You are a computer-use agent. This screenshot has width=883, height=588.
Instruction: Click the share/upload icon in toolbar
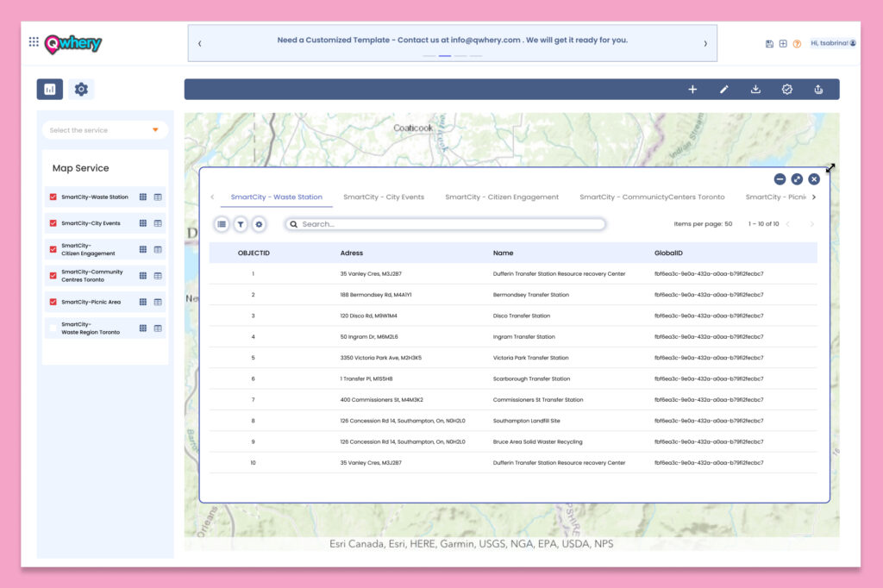point(818,90)
